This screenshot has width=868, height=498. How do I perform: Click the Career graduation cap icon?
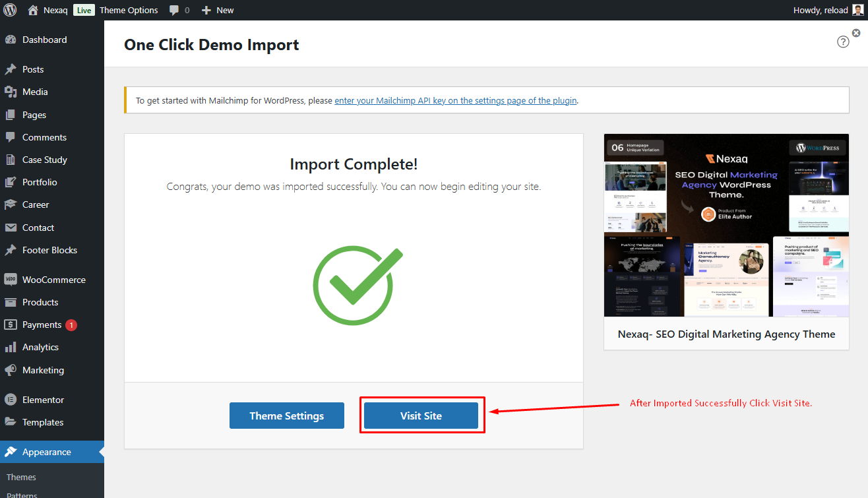coord(11,204)
